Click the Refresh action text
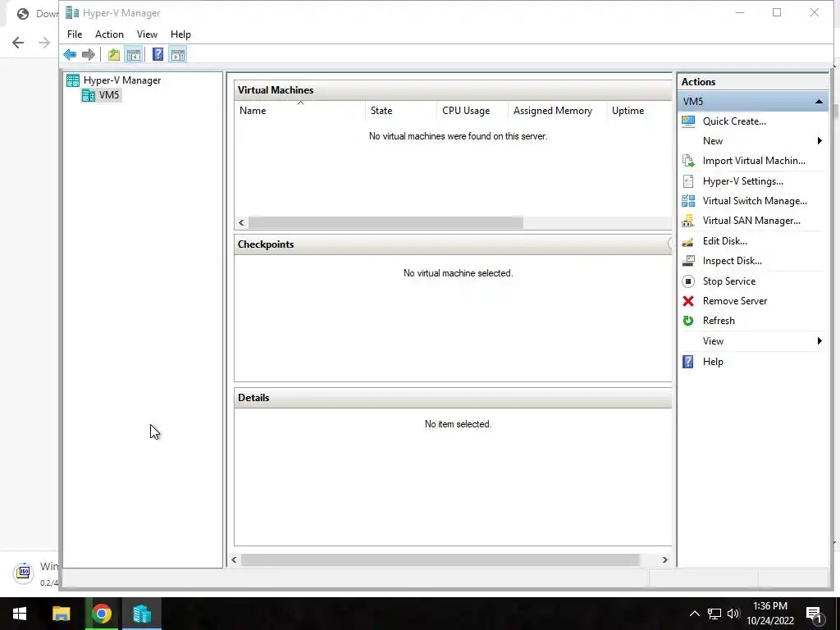Image resolution: width=840 pixels, height=630 pixels. click(719, 321)
